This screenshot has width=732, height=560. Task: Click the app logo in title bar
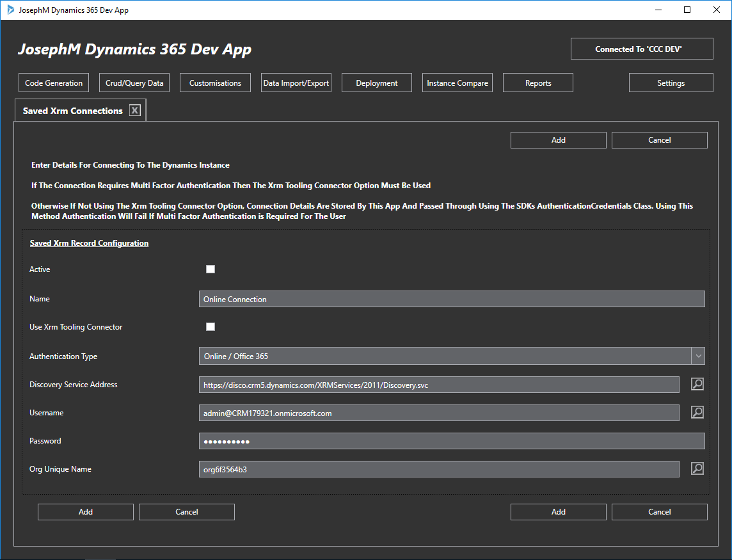point(10,10)
